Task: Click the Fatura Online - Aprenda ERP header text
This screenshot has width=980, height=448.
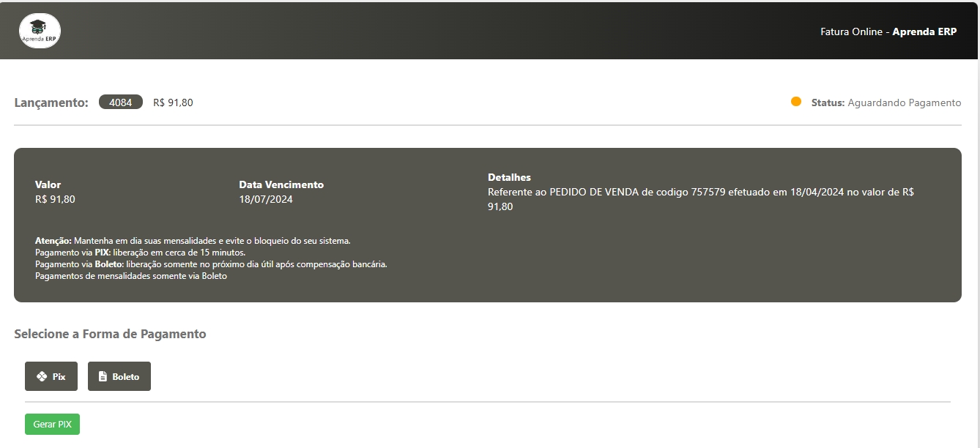Action: point(888,32)
